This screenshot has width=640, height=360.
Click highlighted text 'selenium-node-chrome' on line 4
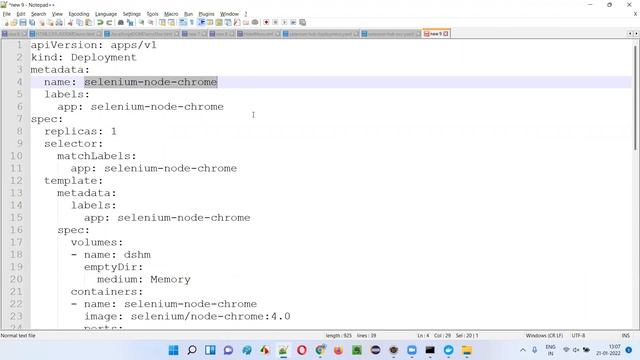[x=151, y=82]
